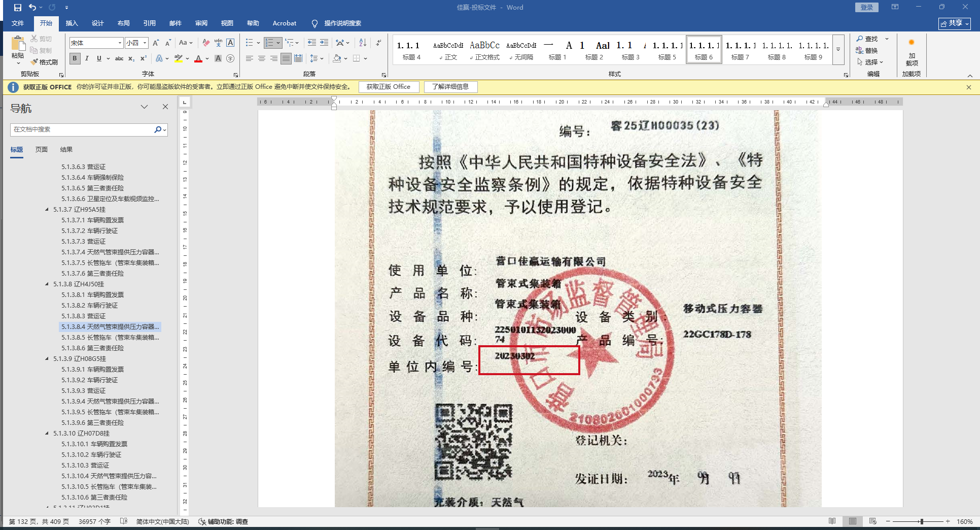Show paragraph marks and hidden symbols
Image resolution: width=980 pixels, height=530 pixels.
point(378,43)
